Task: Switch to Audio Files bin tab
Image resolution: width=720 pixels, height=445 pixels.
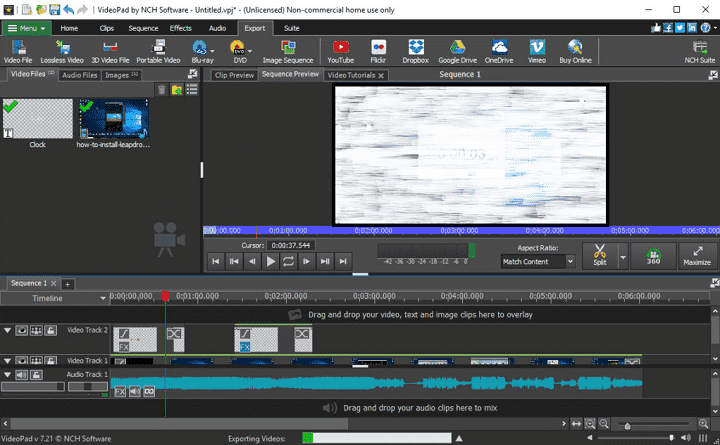Action: click(80, 75)
